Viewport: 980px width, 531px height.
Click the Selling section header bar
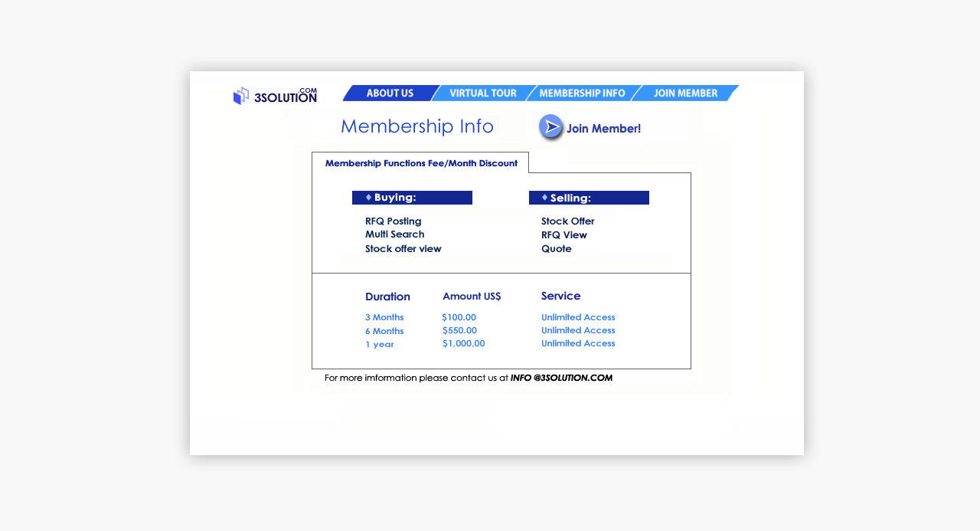[589, 198]
